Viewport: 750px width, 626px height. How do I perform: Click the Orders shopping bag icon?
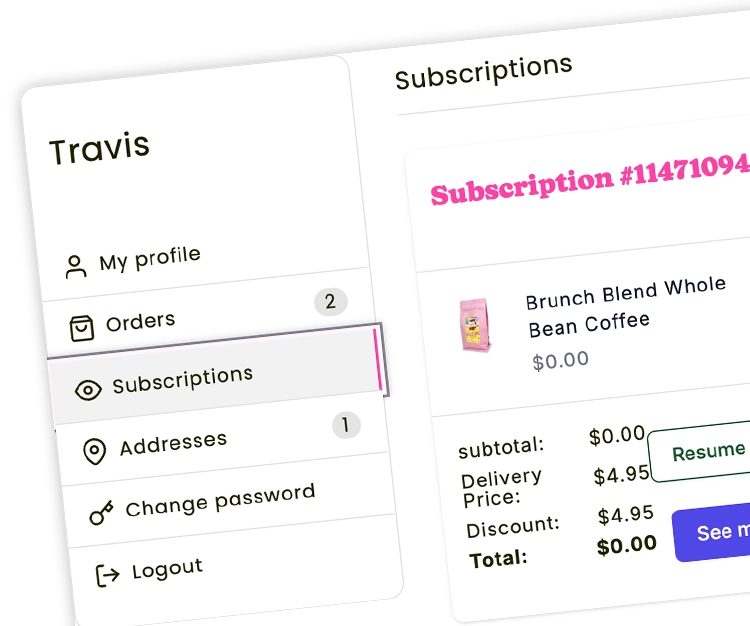[81, 328]
